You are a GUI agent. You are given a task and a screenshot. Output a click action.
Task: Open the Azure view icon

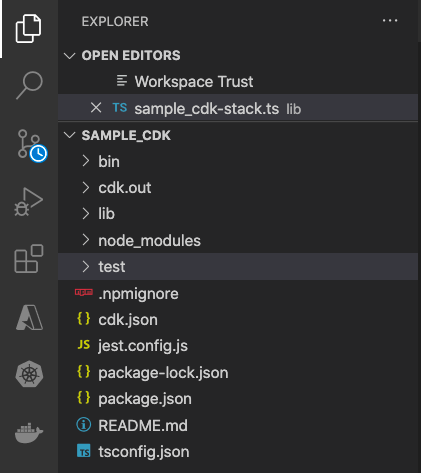pos(29,318)
